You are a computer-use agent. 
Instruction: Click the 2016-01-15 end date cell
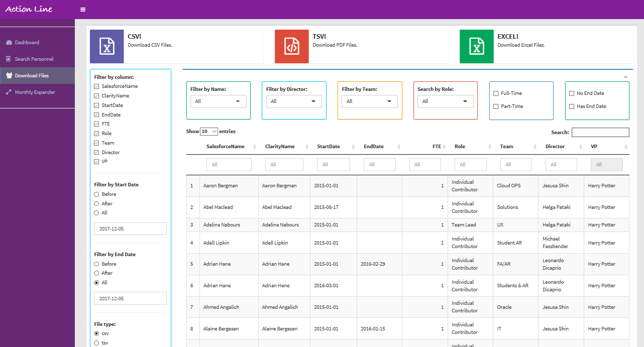point(379,329)
